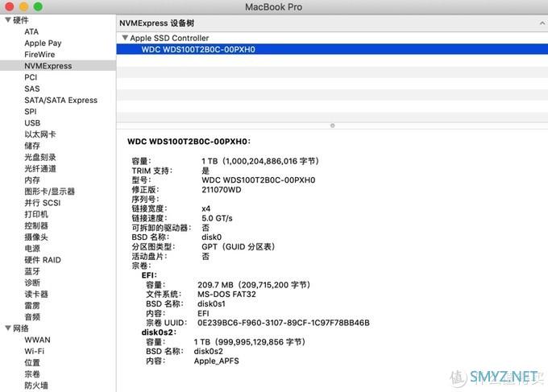Click the TRIM 支持 label
Screen dimensions: 548x392
(152, 171)
